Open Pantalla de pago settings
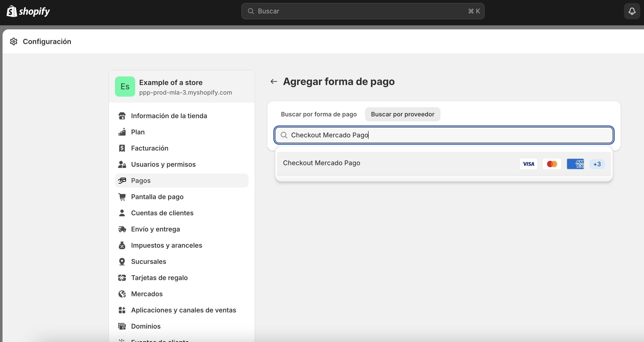This screenshot has height=342, width=644. (x=182, y=197)
